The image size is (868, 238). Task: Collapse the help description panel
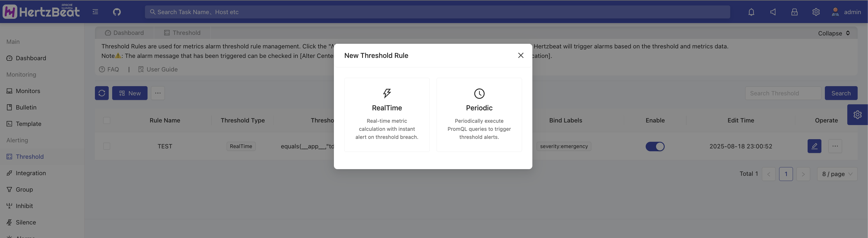(833, 33)
